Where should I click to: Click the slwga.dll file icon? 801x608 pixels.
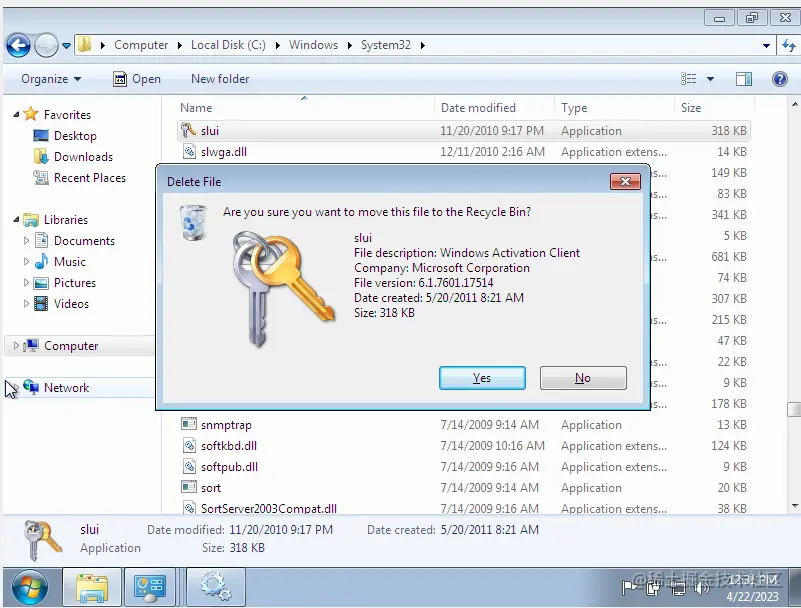tap(189, 151)
